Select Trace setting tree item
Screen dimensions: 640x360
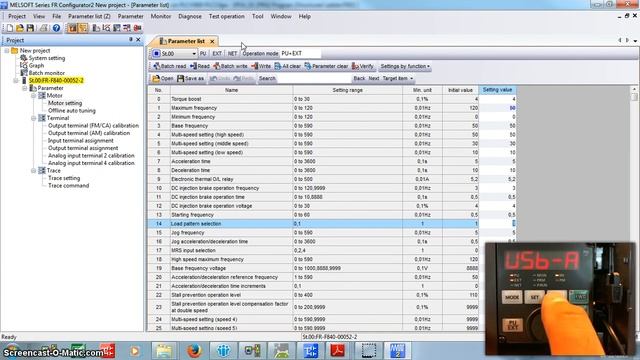64,178
